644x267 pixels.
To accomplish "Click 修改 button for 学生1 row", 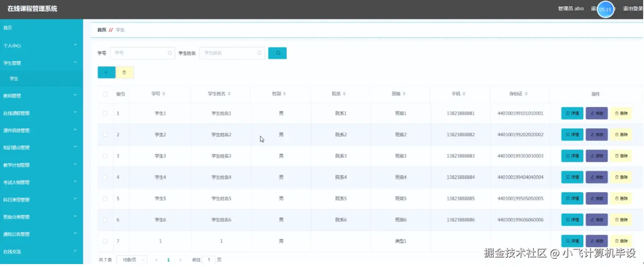I will click(x=596, y=114).
